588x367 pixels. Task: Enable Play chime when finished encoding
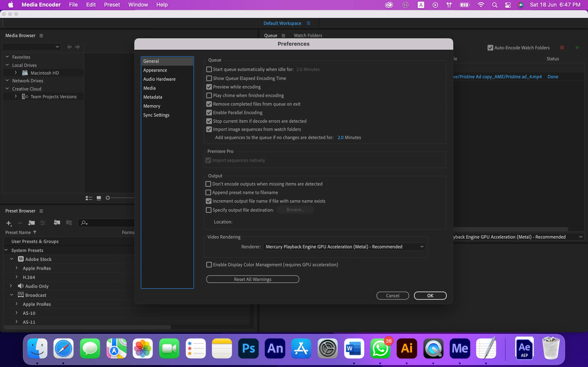tap(209, 95)
